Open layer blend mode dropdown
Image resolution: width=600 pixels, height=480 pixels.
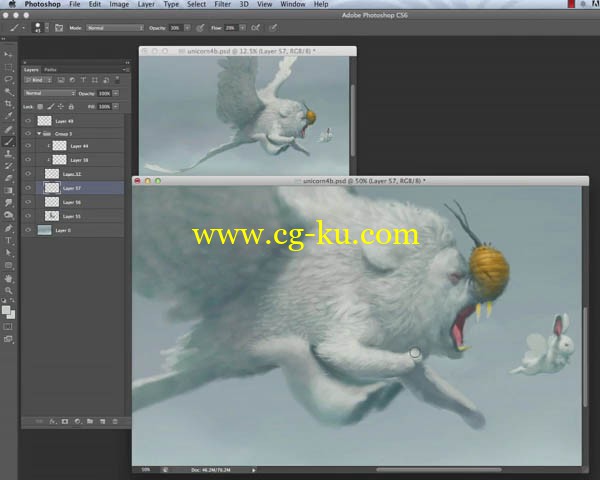[x=50, y=93]
